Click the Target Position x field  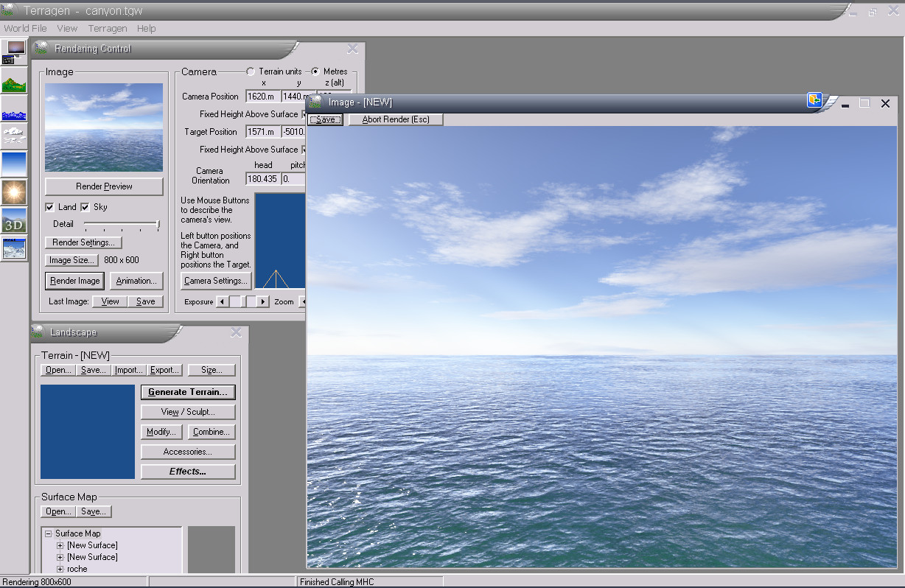point(263,132)
